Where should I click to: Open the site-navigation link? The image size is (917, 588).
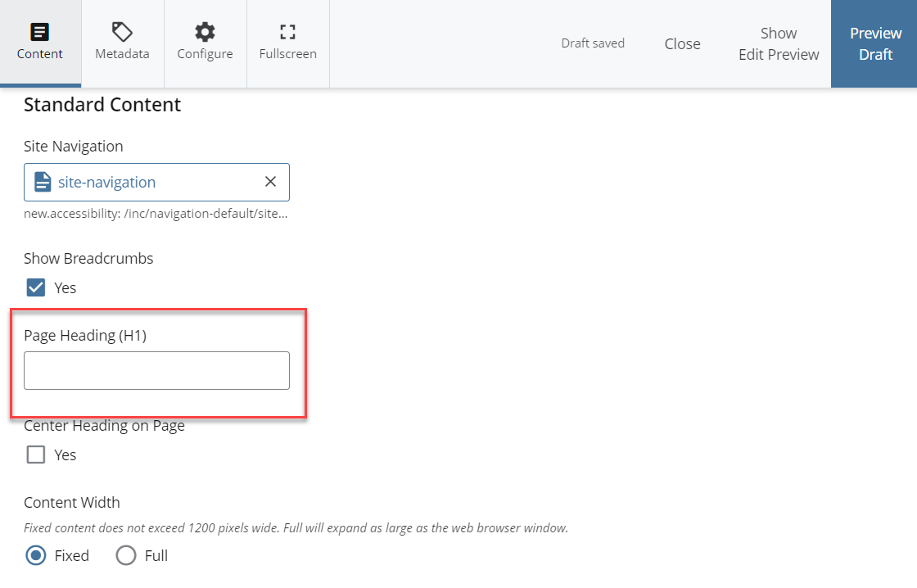click(x=106, y=182)
